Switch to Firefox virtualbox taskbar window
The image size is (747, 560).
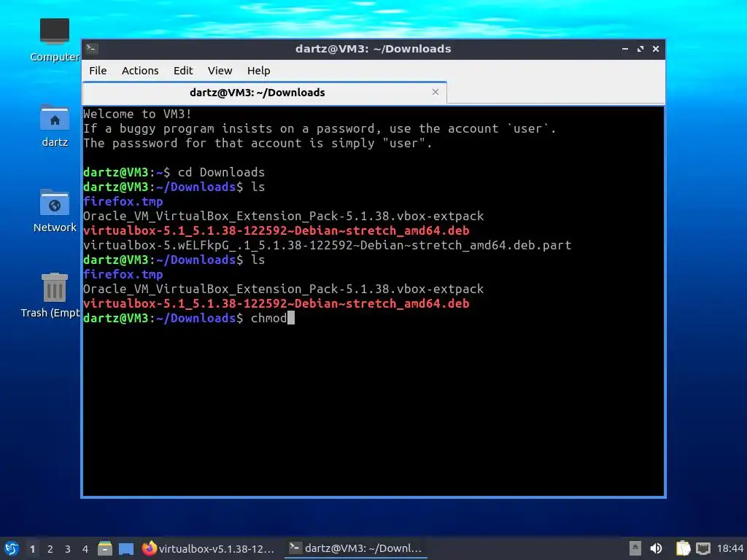pyautogui.click(x=209, y=548)
